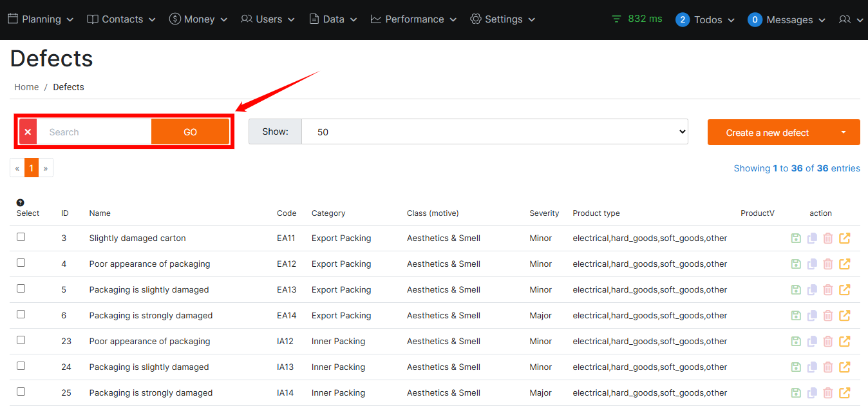Select checkbox for defect ID 23

[21, 340]
